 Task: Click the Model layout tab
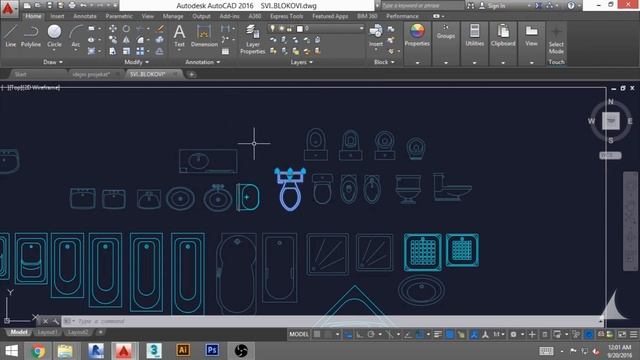[x=19, y=332]
